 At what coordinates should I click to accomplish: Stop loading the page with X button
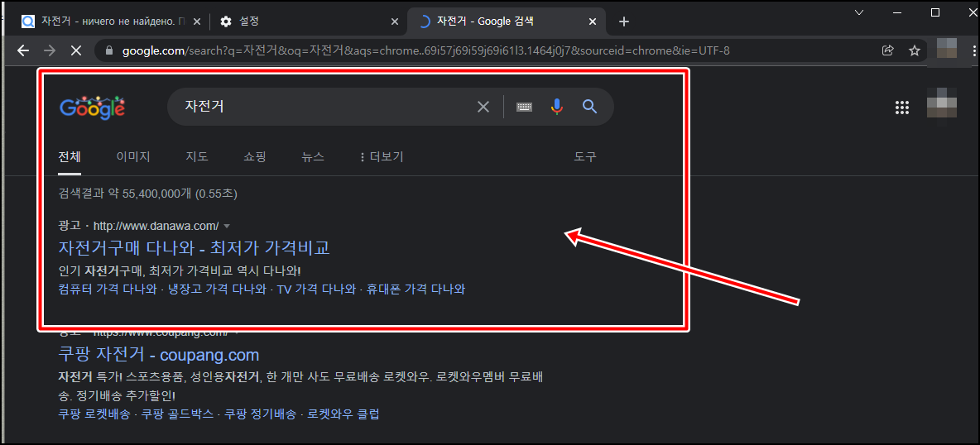(x=76, y=50)
